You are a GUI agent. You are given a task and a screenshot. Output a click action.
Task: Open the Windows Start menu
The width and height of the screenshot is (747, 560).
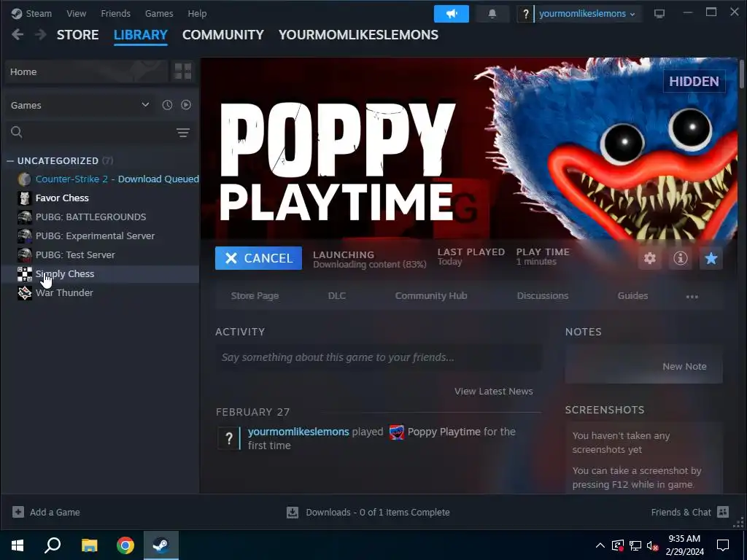coord(18,545)
